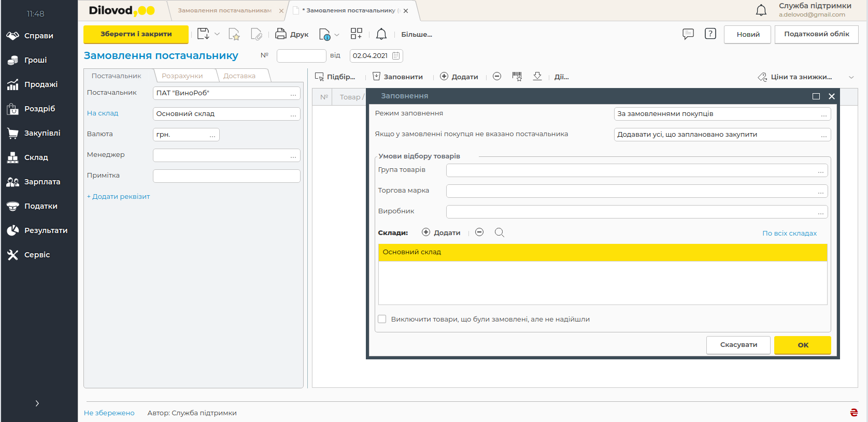
Task: Enable exclude ordered but not received goods checkbox
Action: [x=382, y=319]
